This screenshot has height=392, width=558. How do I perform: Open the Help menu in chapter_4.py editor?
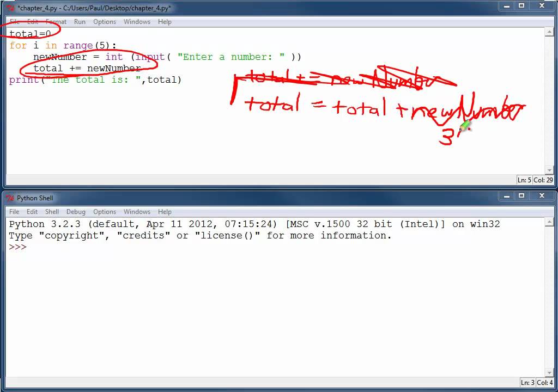coord(165,22)
